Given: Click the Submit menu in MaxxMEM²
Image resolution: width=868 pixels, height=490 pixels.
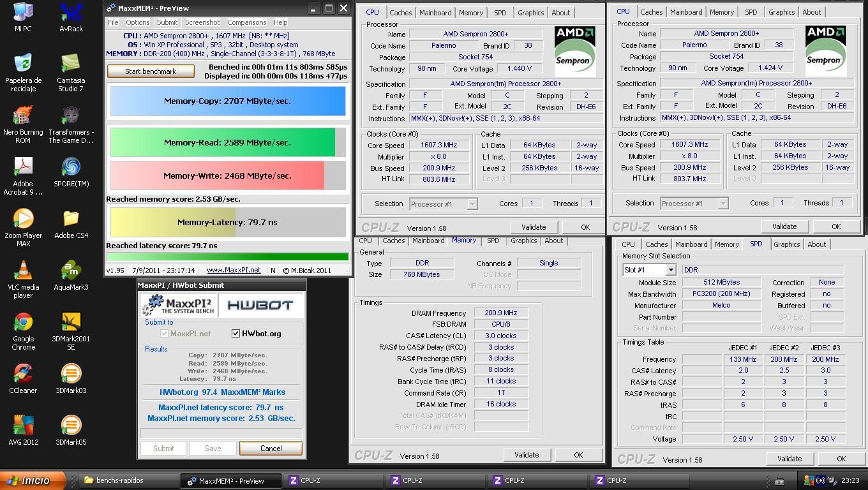Looking at the screenshot, I should [167, 22].
